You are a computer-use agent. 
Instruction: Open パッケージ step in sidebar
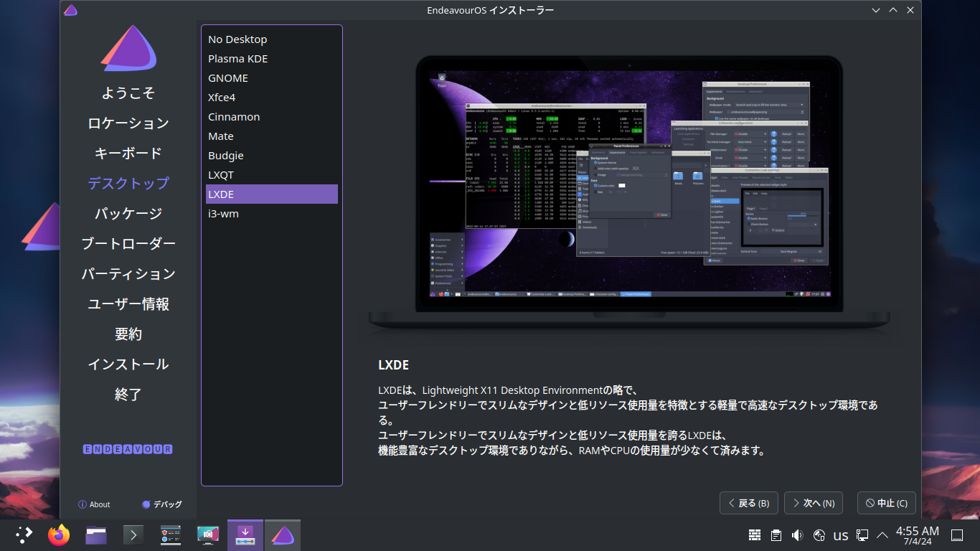point(128,214)
